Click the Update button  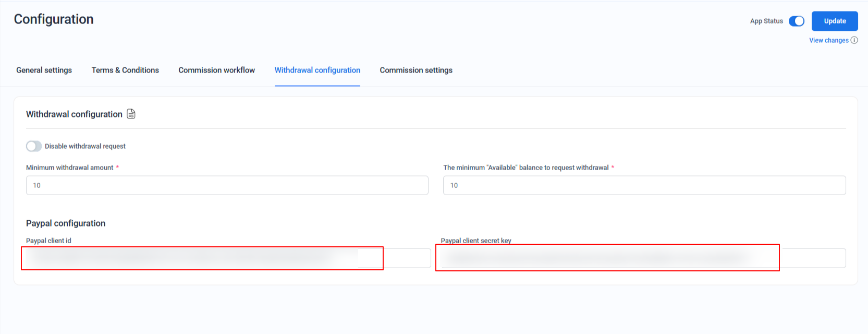(x=834, y=21)
